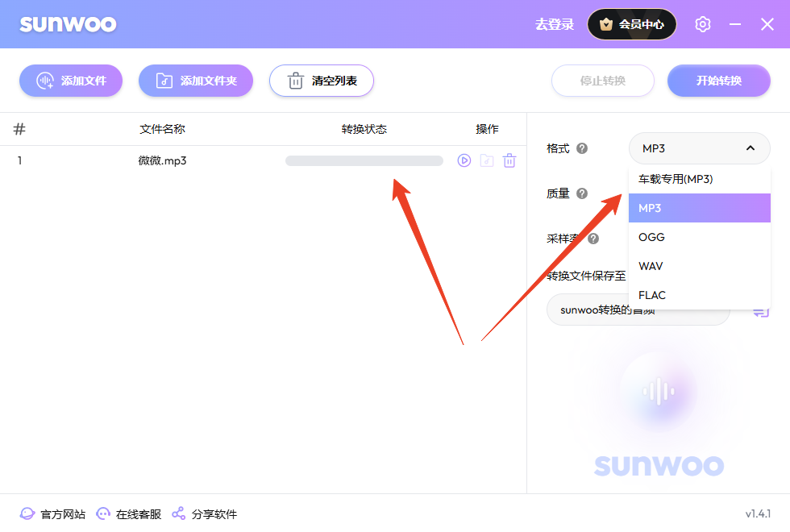
Task: Open 会员中心 membership center
Action: (631, 24)
